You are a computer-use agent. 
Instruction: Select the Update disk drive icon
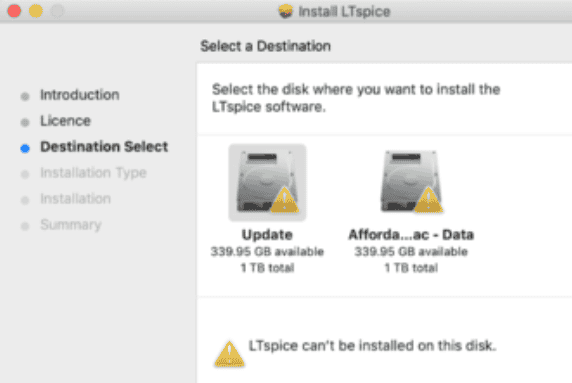[x=267, y=182]
